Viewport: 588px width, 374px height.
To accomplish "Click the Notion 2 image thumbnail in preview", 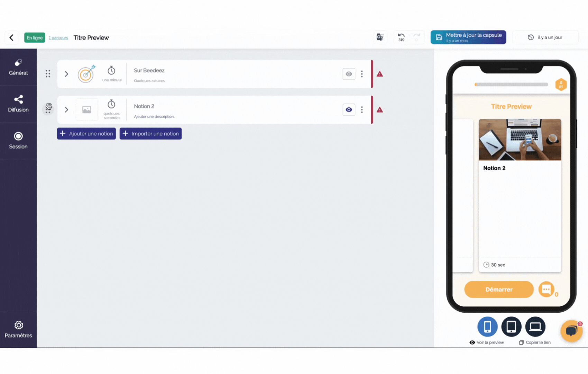I will coord(520,140).
